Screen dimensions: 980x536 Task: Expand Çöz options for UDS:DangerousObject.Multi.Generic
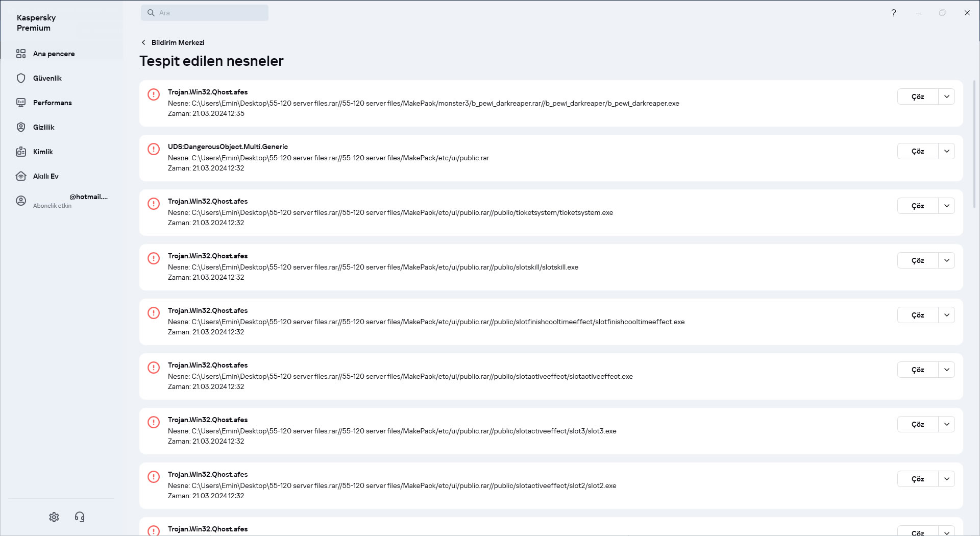click(947, 151)
